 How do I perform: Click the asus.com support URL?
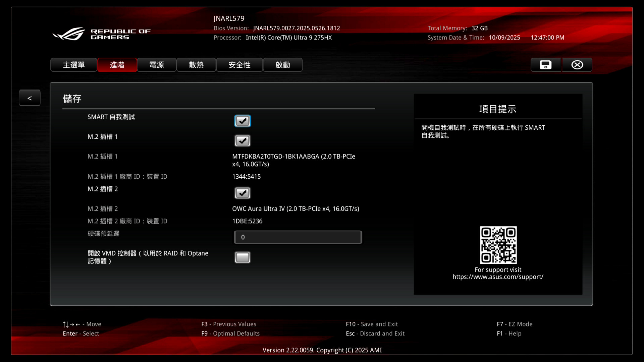[x=498, y=277]
